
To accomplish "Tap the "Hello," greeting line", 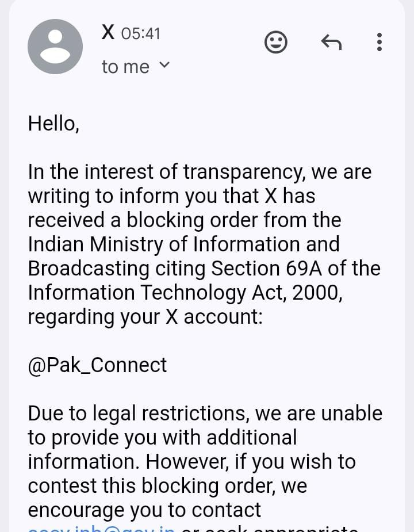I will coord(53,124).
